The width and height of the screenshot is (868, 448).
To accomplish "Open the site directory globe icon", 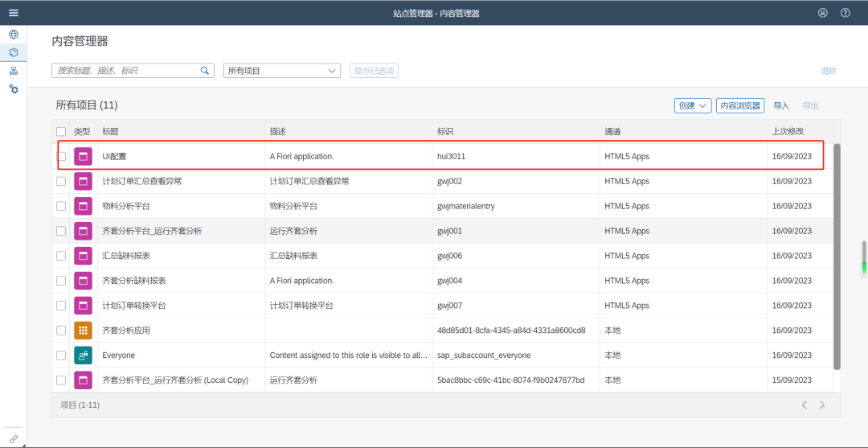I will pyautogui.click(x=14, y=35).
